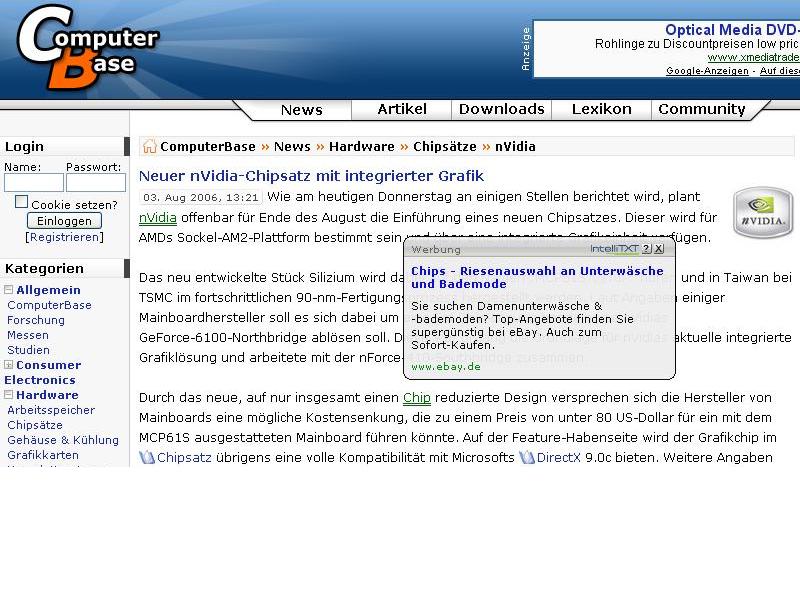Open the Consumer Electronics category link
Image resolution: width=800 pixels, height=600 pixels.
coord(43,372)
